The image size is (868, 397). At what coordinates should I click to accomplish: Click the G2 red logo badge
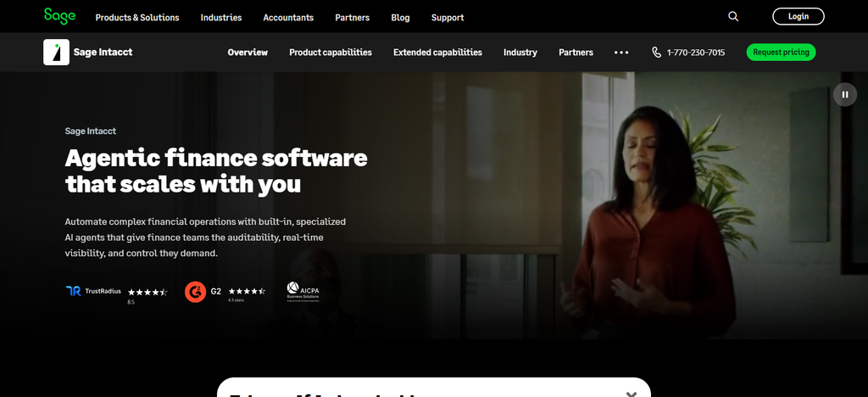click(x=196, y=291)
